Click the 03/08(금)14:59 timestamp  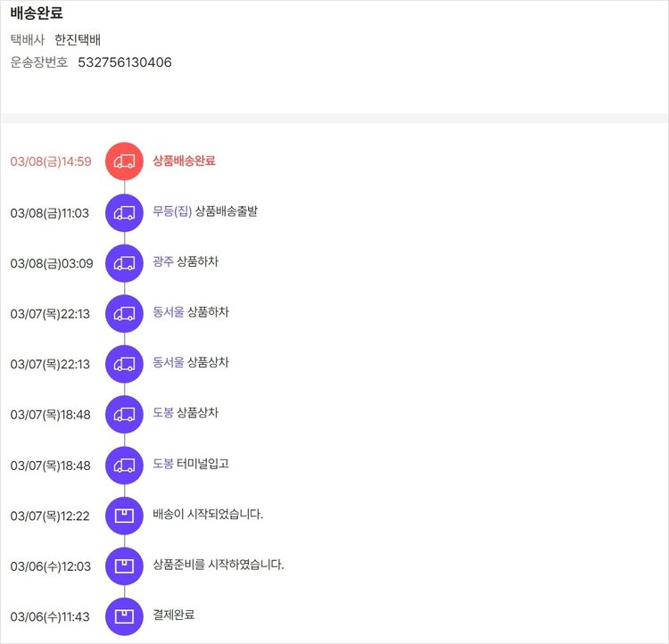point(51,161)
